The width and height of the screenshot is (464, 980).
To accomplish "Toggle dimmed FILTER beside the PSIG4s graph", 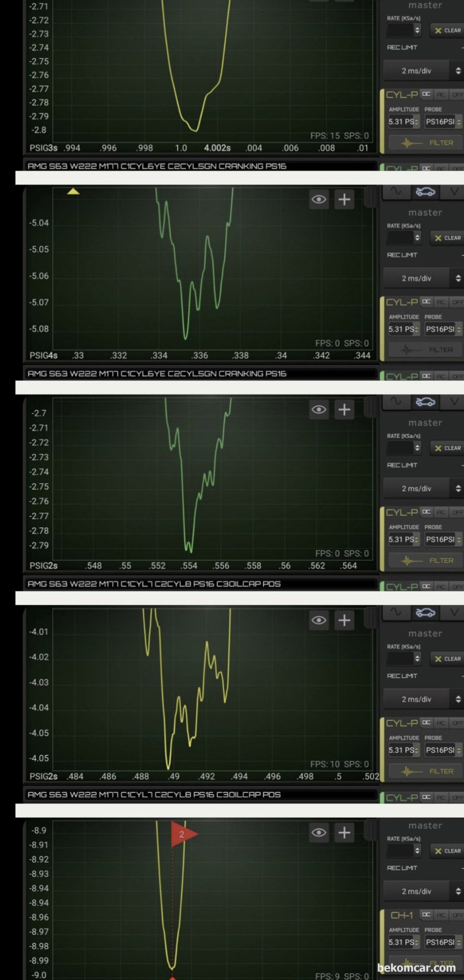I will click(x=426, y=350).
